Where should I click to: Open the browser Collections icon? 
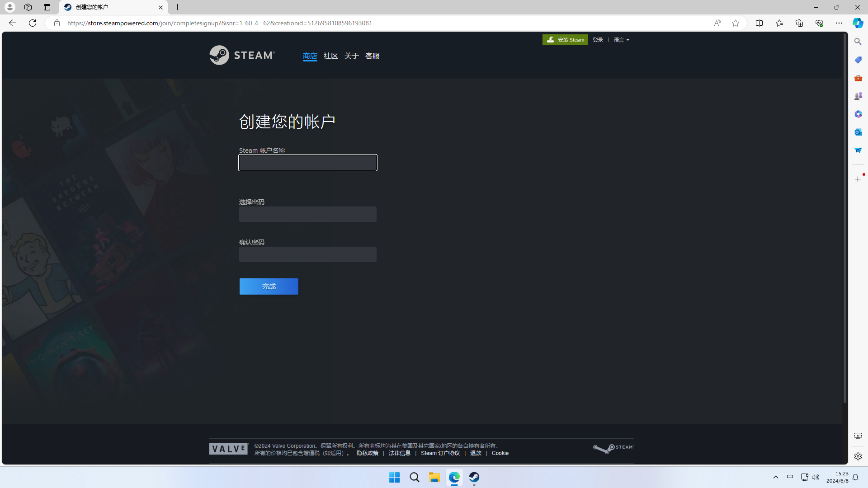click(x=799, y=23)
